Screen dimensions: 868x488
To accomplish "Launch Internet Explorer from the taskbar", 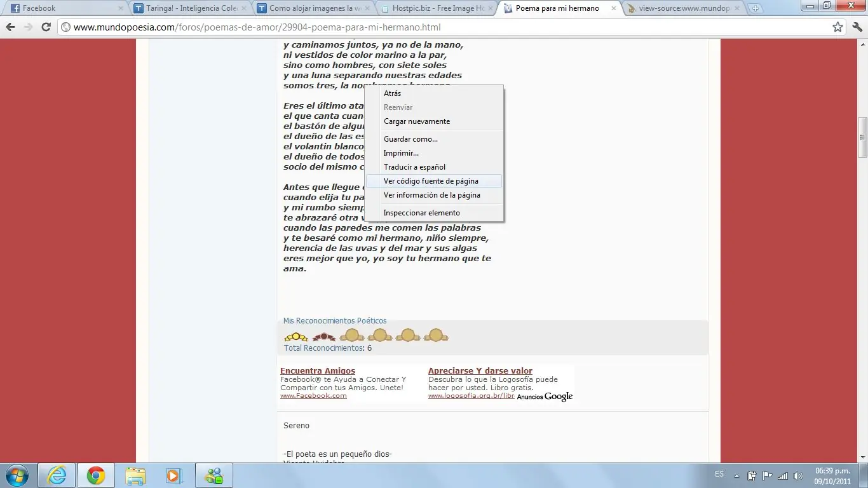I will point(57,475).
